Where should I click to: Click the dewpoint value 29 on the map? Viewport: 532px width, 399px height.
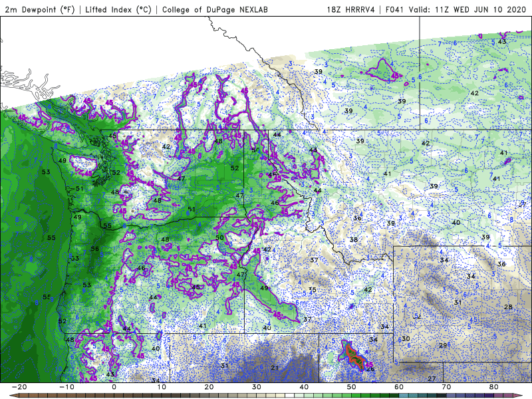click(443, 345)
